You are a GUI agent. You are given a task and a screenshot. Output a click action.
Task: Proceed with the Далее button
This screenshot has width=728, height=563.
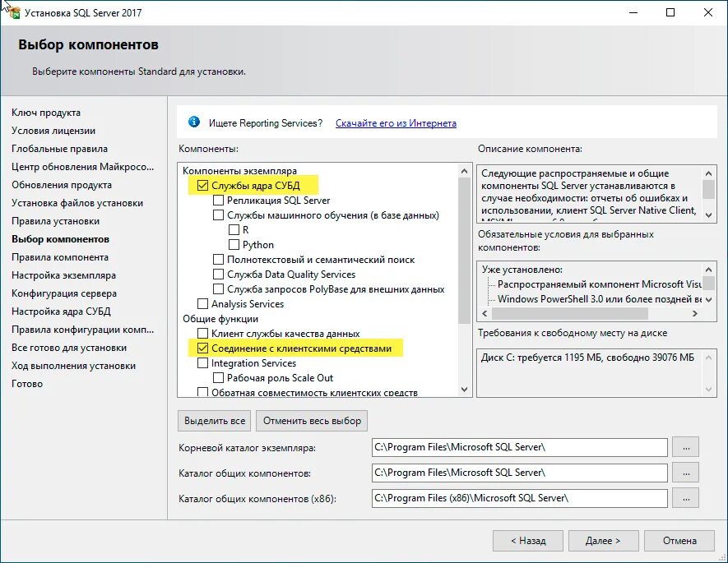tap(603, 541)
